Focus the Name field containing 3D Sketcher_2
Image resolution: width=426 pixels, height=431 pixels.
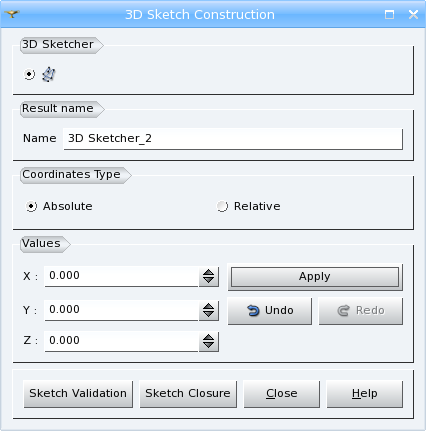click(233, 139)
